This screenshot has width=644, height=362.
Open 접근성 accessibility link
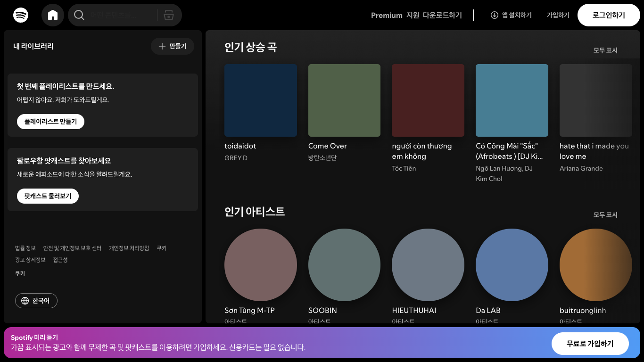[x=60, y=260]
